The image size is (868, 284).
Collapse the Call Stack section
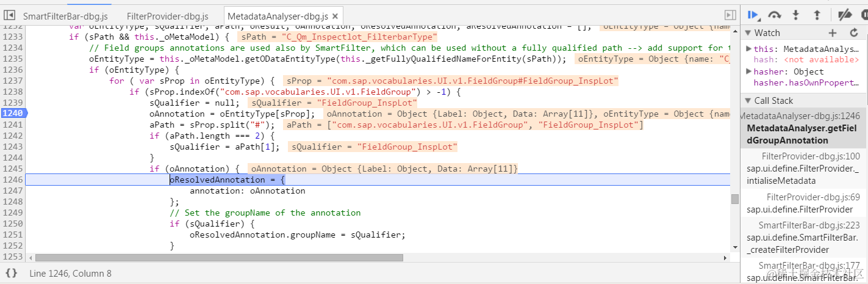coord(748,101)
